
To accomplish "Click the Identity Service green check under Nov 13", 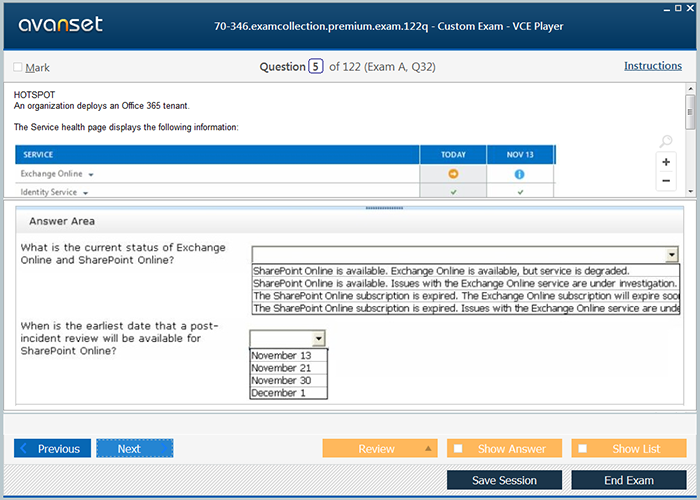I will point(520,192).
